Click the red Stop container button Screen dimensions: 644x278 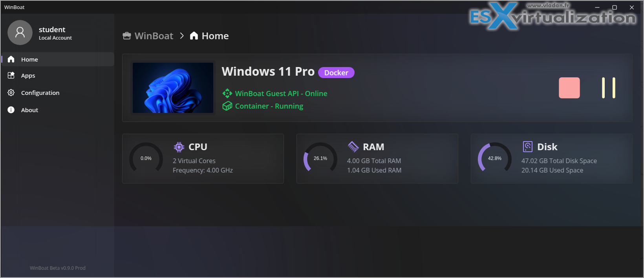coord(569,88)
